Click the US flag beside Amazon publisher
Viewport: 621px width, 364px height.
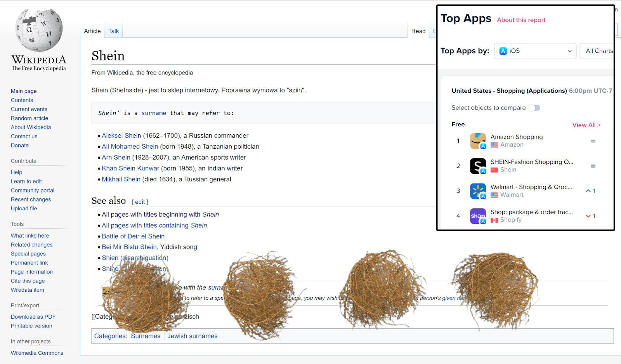(494, 145)
